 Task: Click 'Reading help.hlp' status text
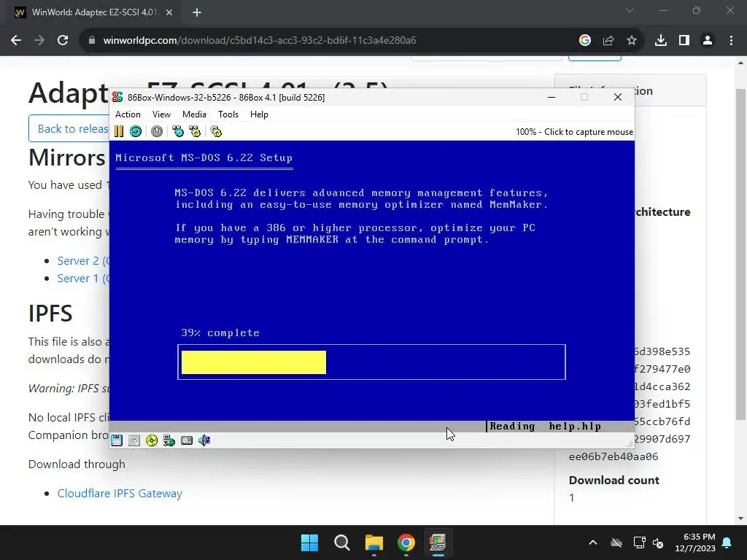[546, 426]
